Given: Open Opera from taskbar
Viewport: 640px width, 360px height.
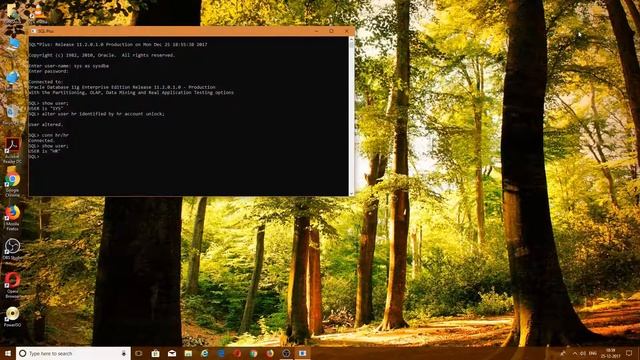Looking at the screenshot, I should (237, 353).
